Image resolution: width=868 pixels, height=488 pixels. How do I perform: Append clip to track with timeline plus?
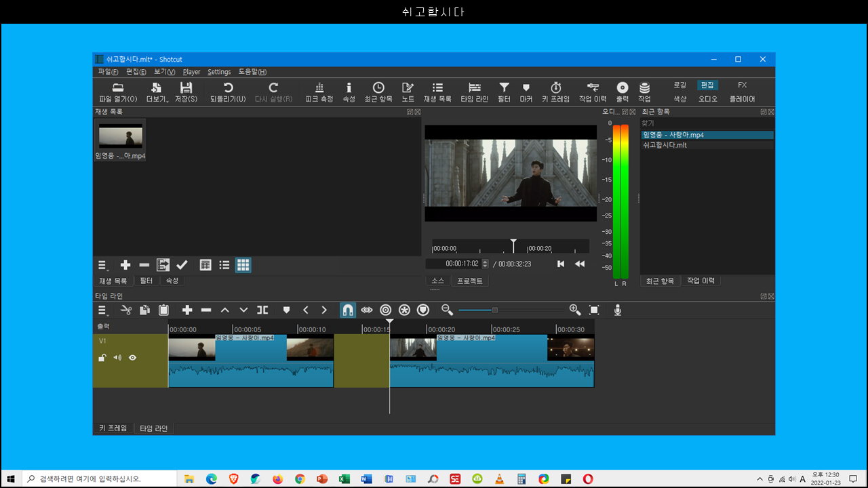(x=187, y=310)
